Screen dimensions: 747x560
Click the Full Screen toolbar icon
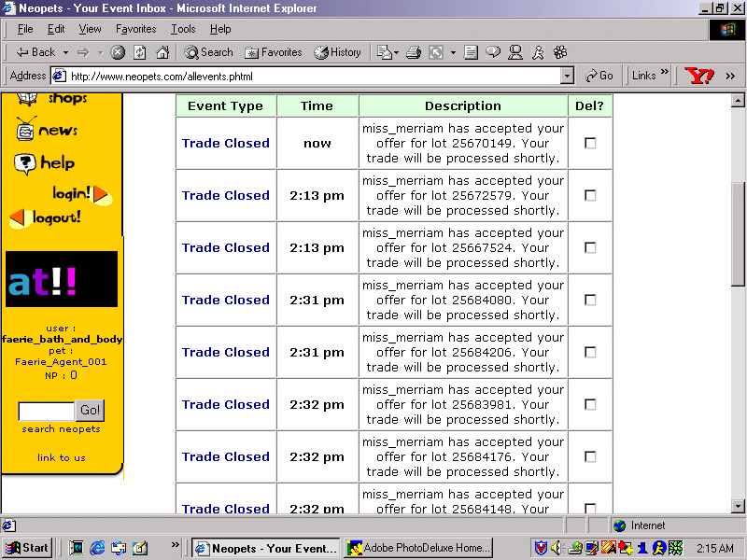[436, 52]
